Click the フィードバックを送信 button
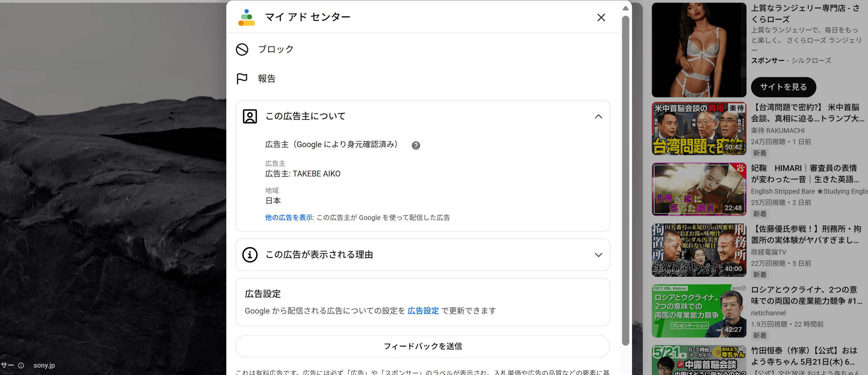Image resolution: width=868 pixels, height=375 pixels. click(423, 346)
